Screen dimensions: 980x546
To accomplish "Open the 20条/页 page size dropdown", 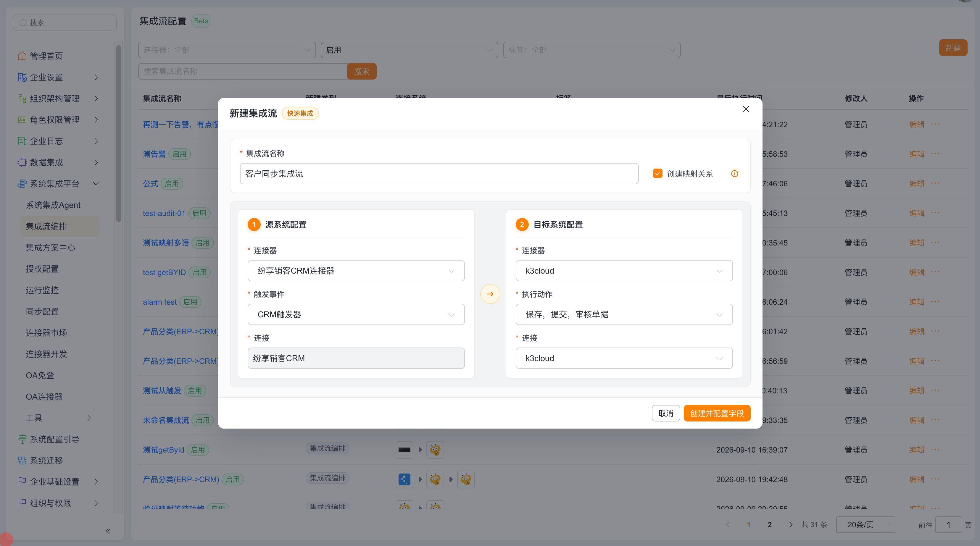I will (865, 525).
